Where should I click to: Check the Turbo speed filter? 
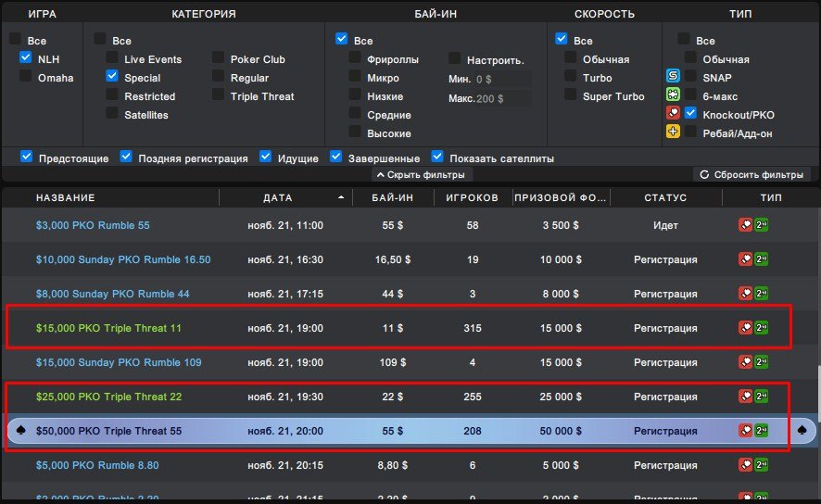click(571, 78)
